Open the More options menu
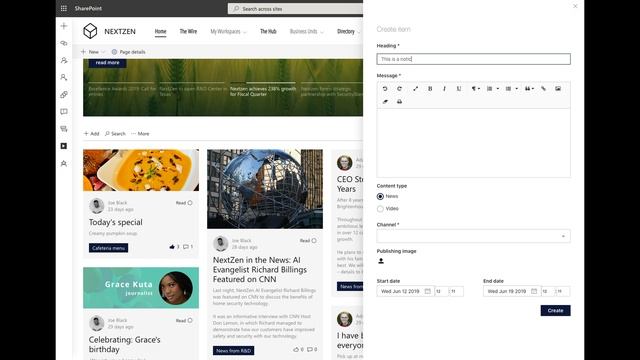The width and height of the screenshot is (640, 360). click(140, 133)
